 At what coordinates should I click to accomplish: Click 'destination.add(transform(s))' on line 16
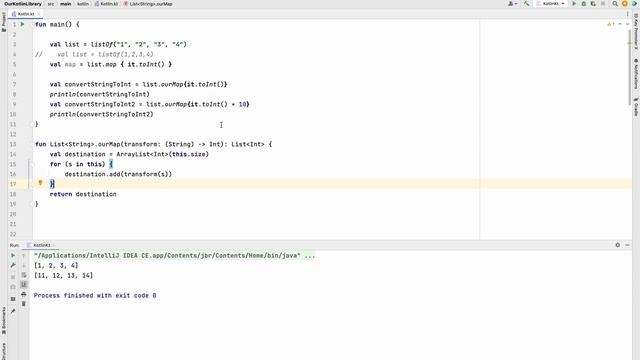118,174
